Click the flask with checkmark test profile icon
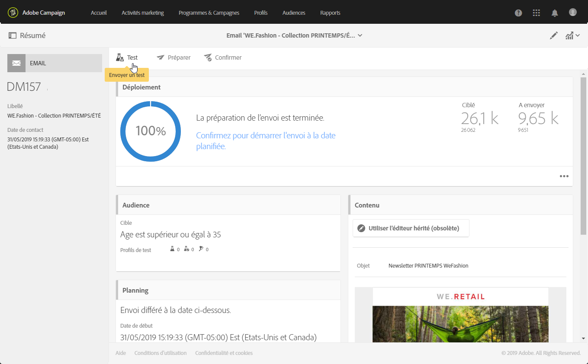Image resolution: width=588 pixels, height=364 pixels. pyautogui.click(x=186, y=249)
